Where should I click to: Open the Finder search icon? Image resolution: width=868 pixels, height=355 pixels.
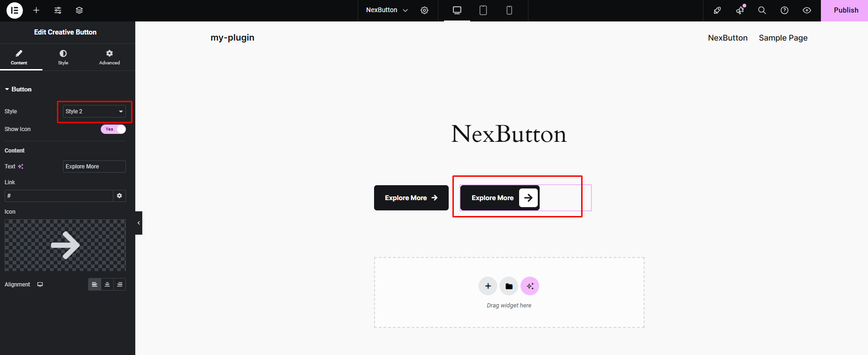pos(762,10)
